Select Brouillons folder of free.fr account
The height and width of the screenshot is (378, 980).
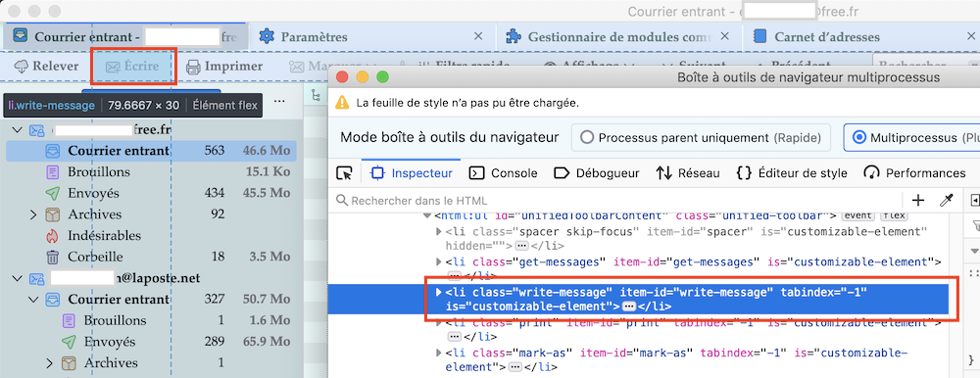[99, 171]
